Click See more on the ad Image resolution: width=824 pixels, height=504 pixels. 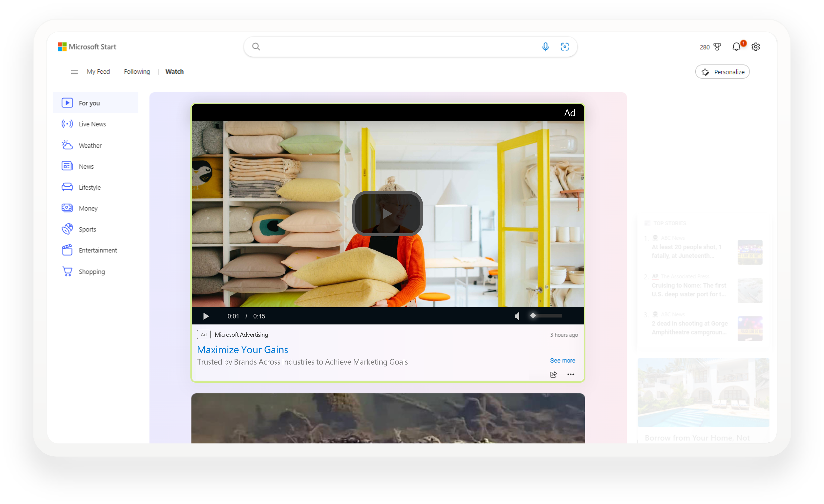[562, 360]
